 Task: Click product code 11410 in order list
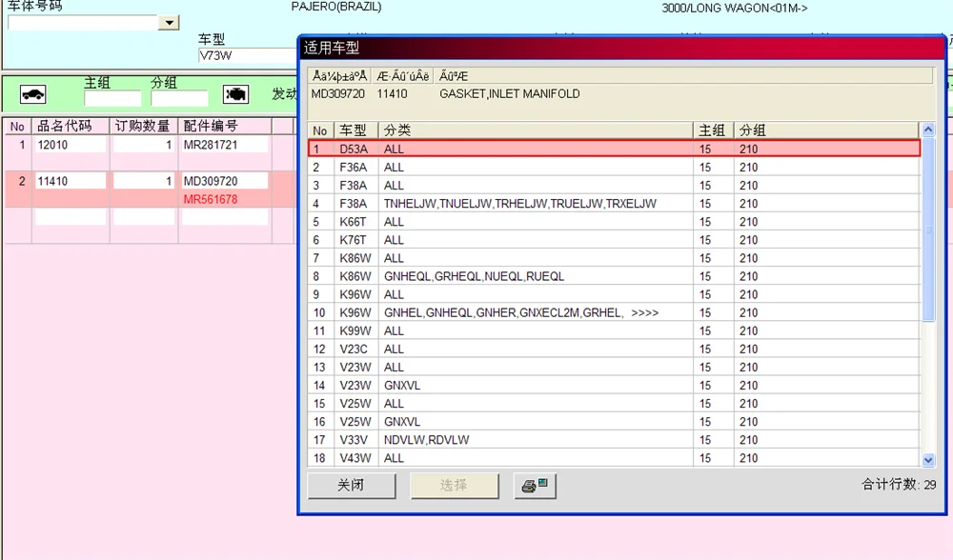coord(71,181)
